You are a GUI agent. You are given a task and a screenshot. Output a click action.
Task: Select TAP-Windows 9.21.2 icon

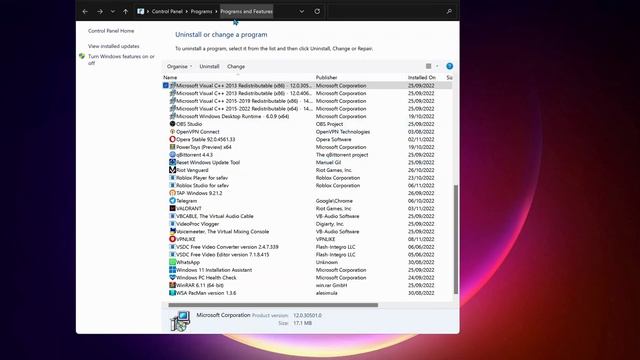click(172, 193)
